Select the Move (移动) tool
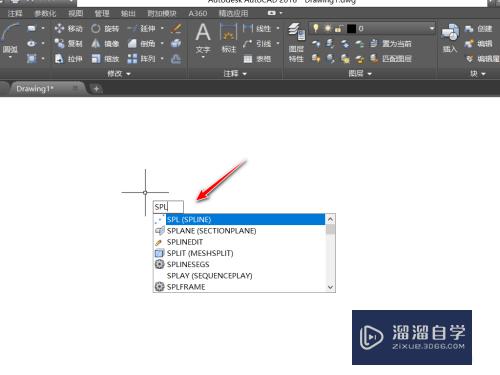Screen dimensions: 500x375 point(68,28)
